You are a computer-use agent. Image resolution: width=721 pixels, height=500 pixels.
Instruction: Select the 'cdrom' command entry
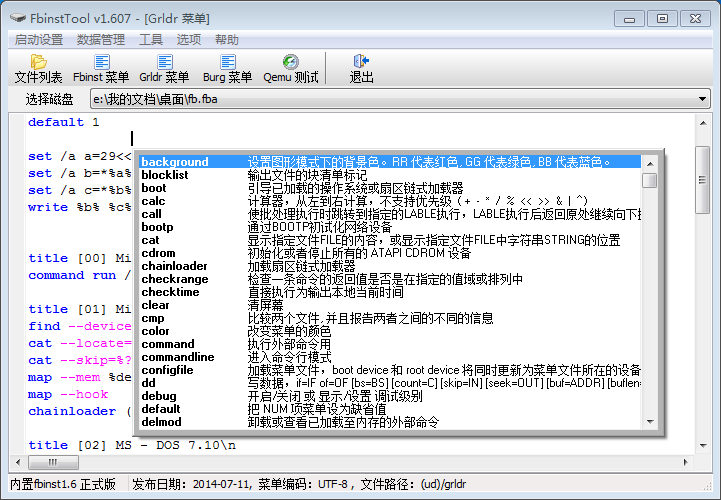click(390, 253)
